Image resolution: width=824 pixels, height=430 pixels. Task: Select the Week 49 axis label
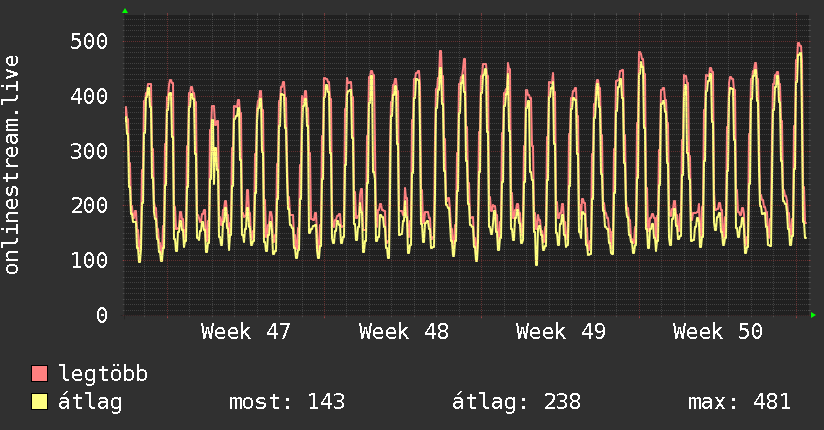pos(560,332)
